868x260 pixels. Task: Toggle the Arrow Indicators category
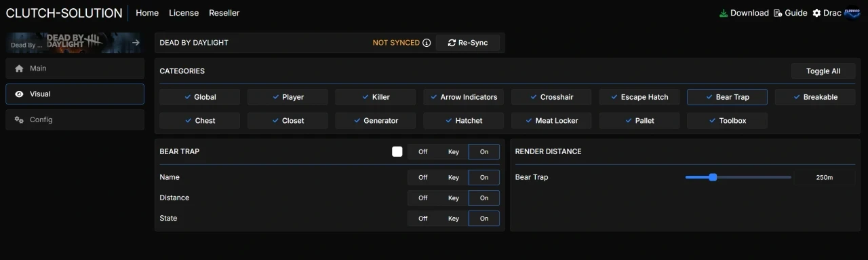[464, 97]
